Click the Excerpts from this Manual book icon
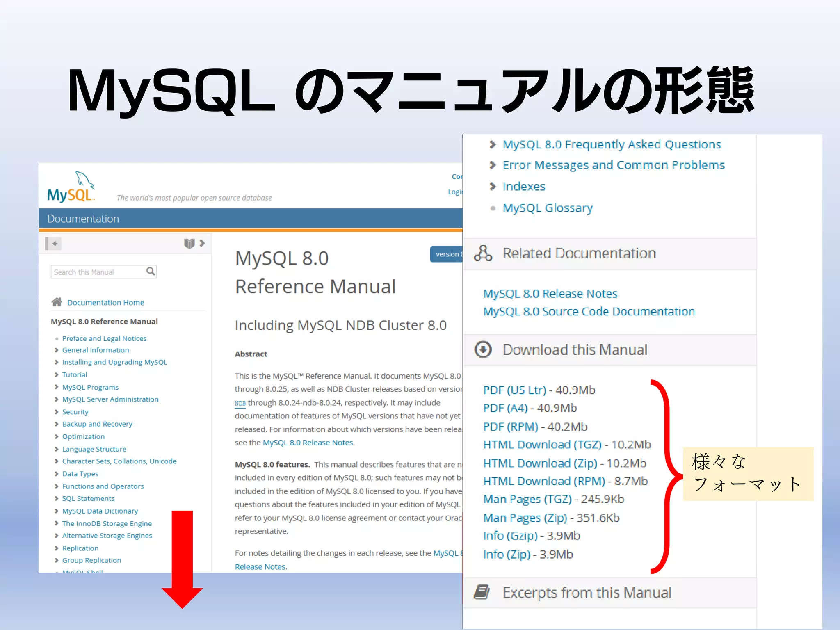The height and width of the screenshot is (630, 840). (482, 592)
